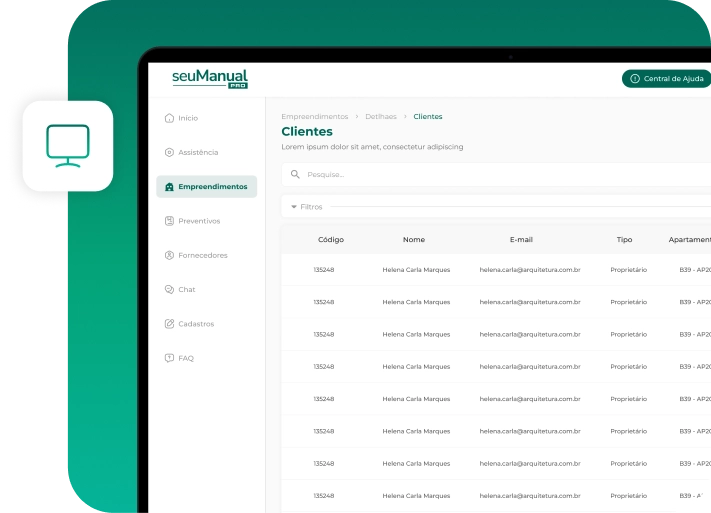Go to Empreendimentos breadcrumb link
This screenshot has width=711, height=513.
315,117
